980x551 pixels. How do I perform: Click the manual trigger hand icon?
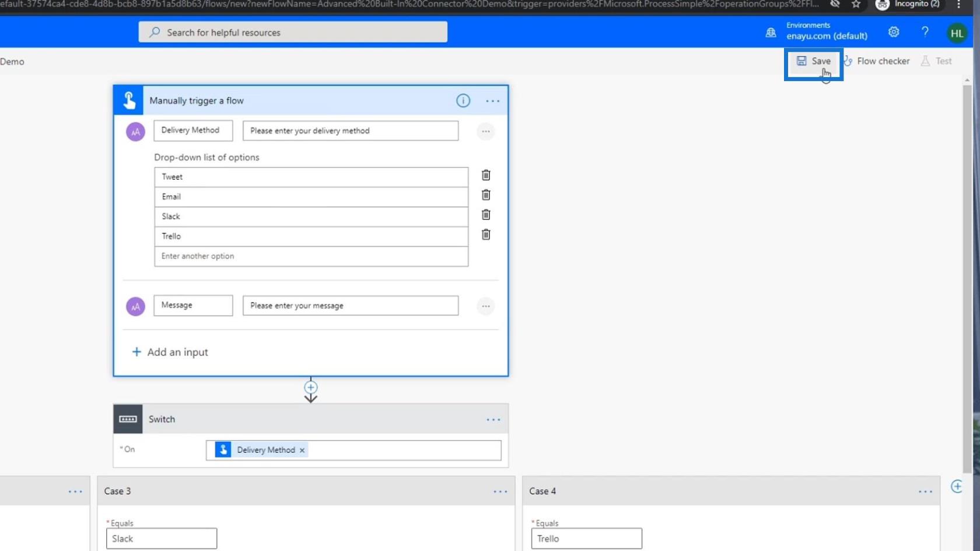(129, 100)
